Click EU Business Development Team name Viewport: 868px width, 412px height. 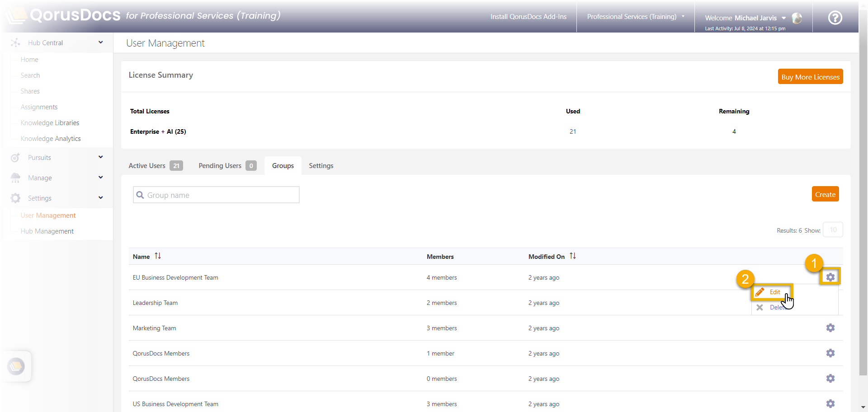coord(175,277)
